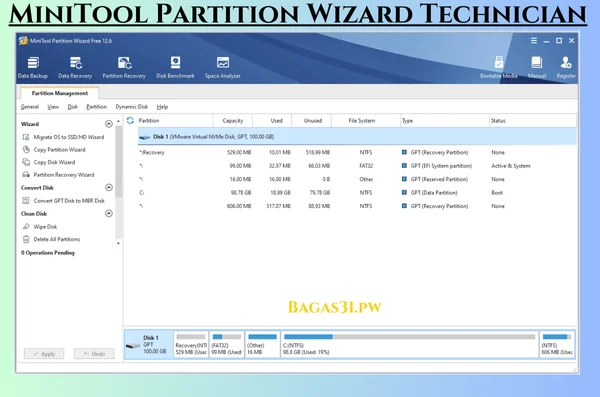Viewport: 600px width, 397px height.
Task: Open the Manual
Action: click(537, 67)
